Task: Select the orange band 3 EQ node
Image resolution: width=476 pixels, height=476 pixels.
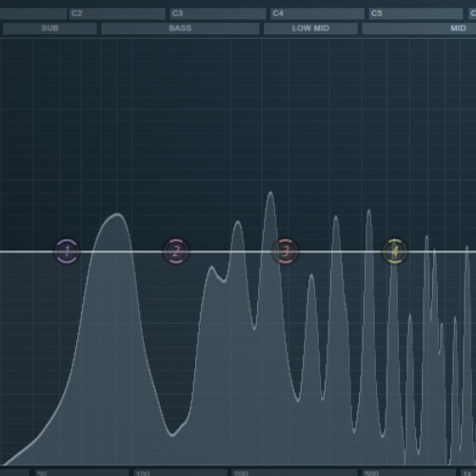Action: click(x=286, y=251)
